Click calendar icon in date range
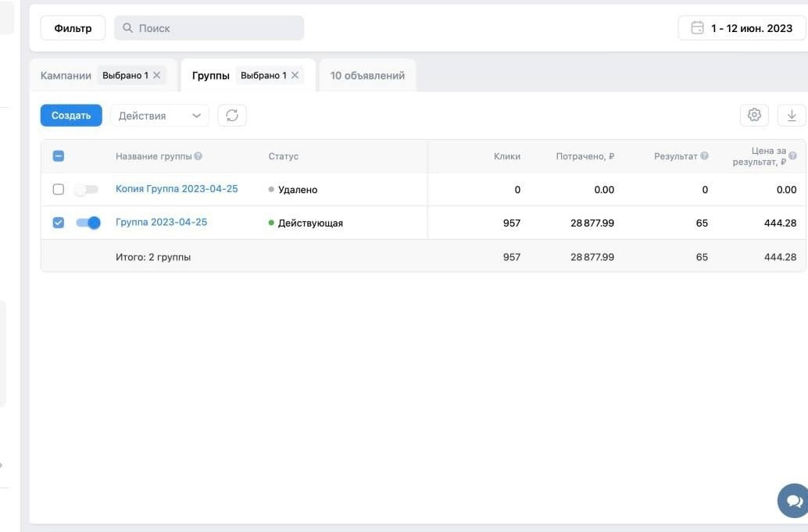808x532 pixels. (697, 28)
